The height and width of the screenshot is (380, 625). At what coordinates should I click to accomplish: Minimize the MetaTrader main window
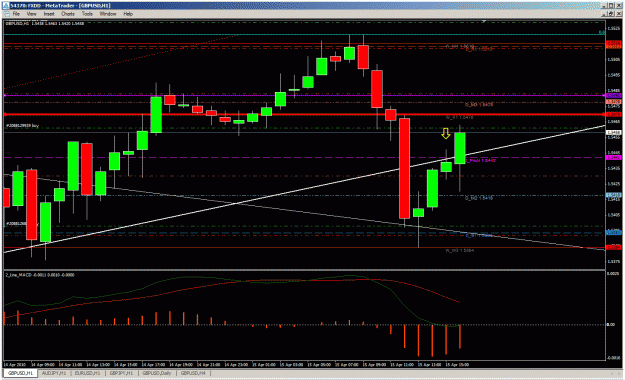point(605,5)
